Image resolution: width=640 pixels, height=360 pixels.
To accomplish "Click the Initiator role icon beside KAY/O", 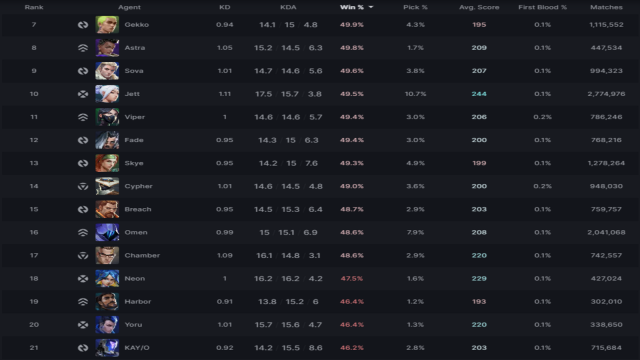I will click(x=83, y=348).
